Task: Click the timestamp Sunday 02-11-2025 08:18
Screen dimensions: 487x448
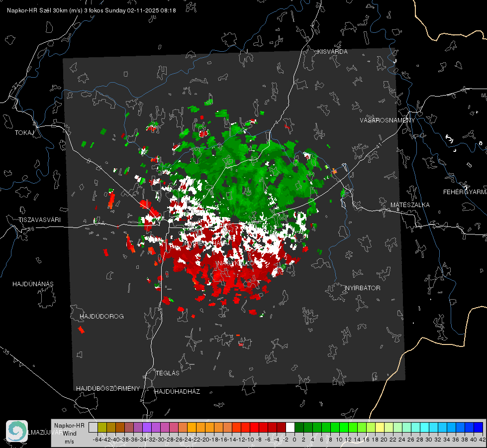Action: [x=140, y=10]
